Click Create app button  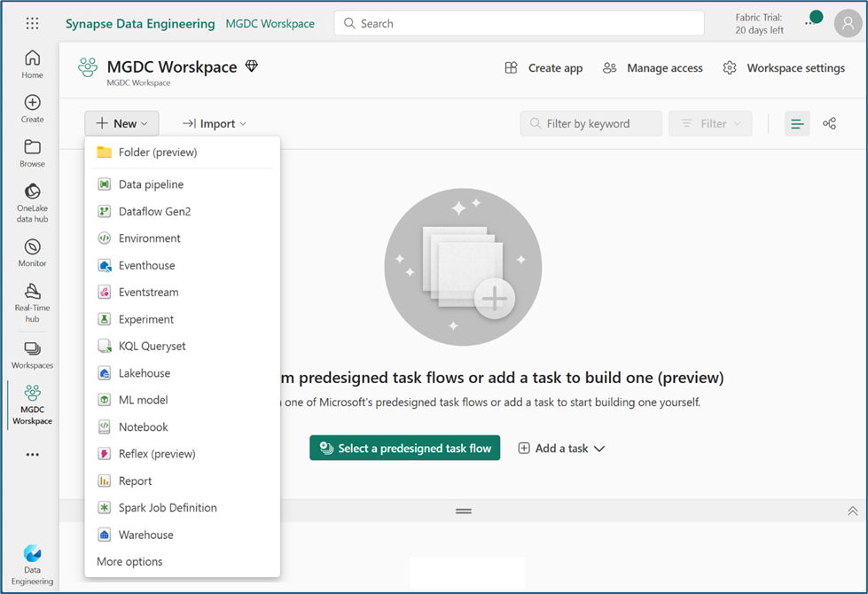tap(543, 68)
